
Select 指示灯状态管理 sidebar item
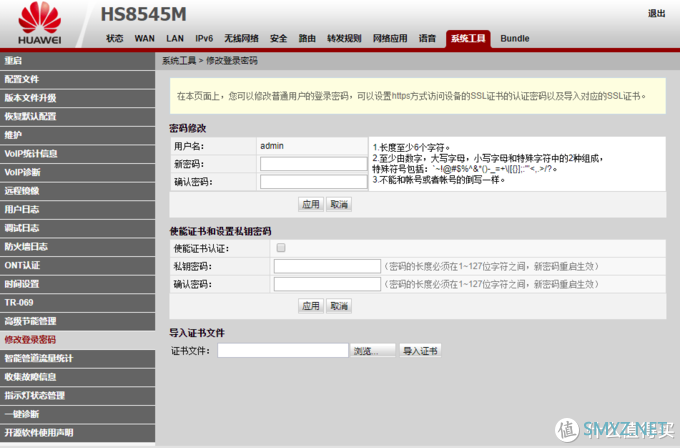[77, 396]
